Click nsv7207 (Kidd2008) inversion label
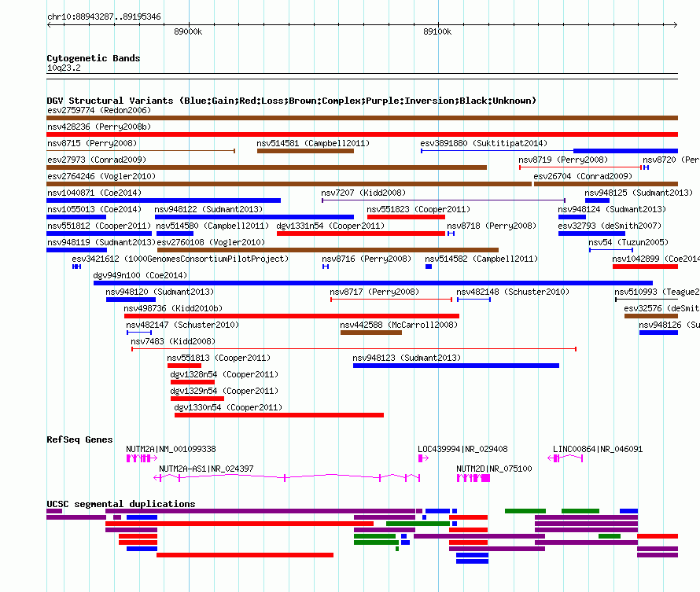The height and width of the screenshot is (592, 700). (363, 193)
